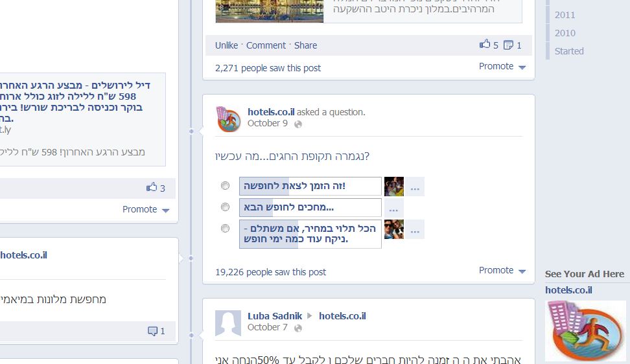Expand Promote dropdown under 19,226 people post
The height and width of the screenshot is (364, 630).
coord(502,271)
